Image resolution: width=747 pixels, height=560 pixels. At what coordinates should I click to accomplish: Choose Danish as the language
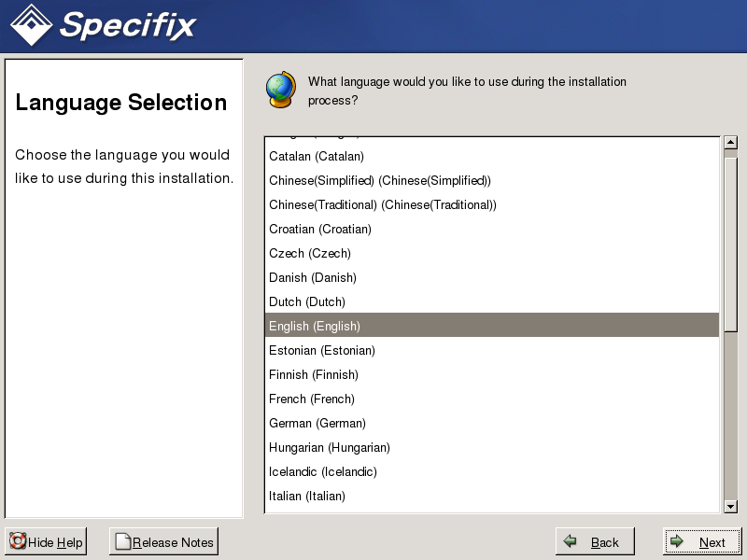tap(313, 278)
